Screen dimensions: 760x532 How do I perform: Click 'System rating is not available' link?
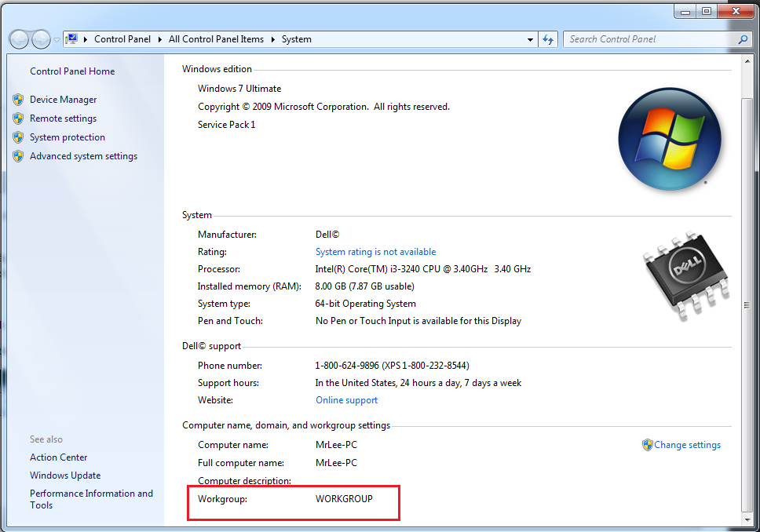tap(375, 252)
